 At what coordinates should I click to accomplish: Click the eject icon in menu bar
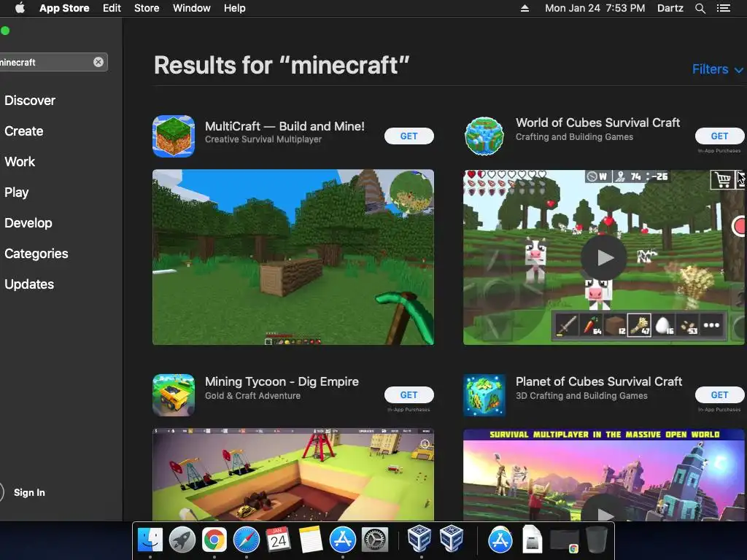click(525, 8)
